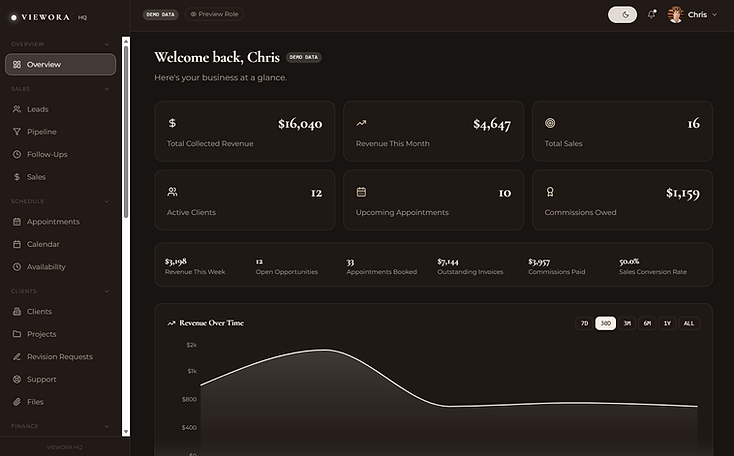Click the Files paperclip icon
The width and height of the screenshot is (734, 456).
17,402
